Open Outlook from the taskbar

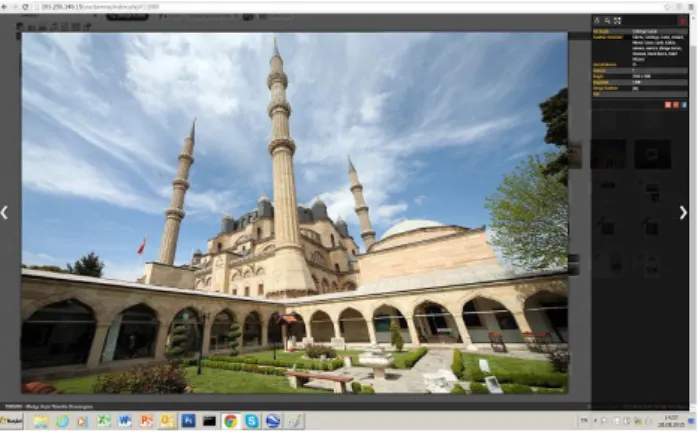coord(167,421)
